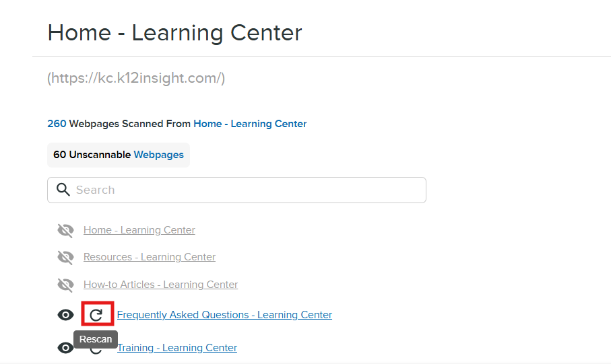Open the Resources - Learning Center link

tap(150, 257)
